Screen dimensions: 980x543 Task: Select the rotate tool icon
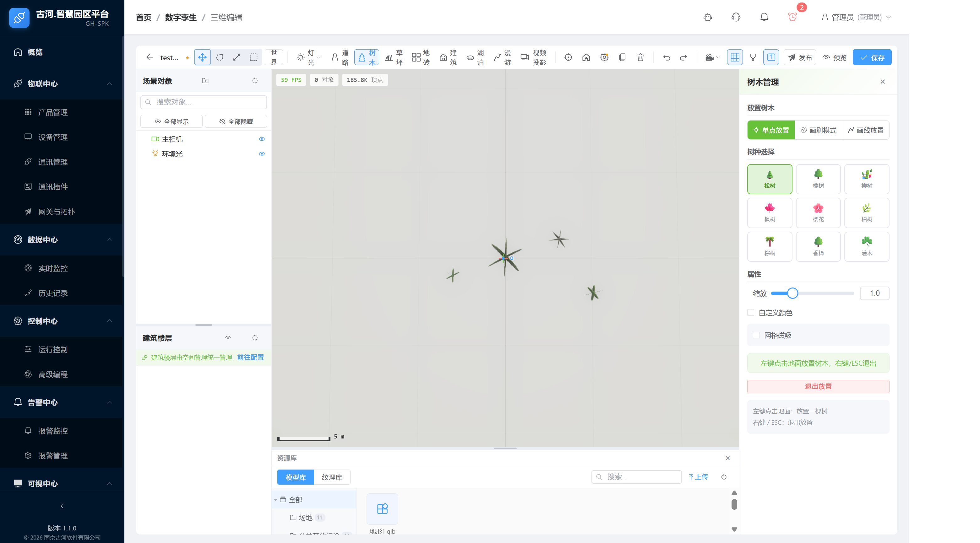click(220, 57)
